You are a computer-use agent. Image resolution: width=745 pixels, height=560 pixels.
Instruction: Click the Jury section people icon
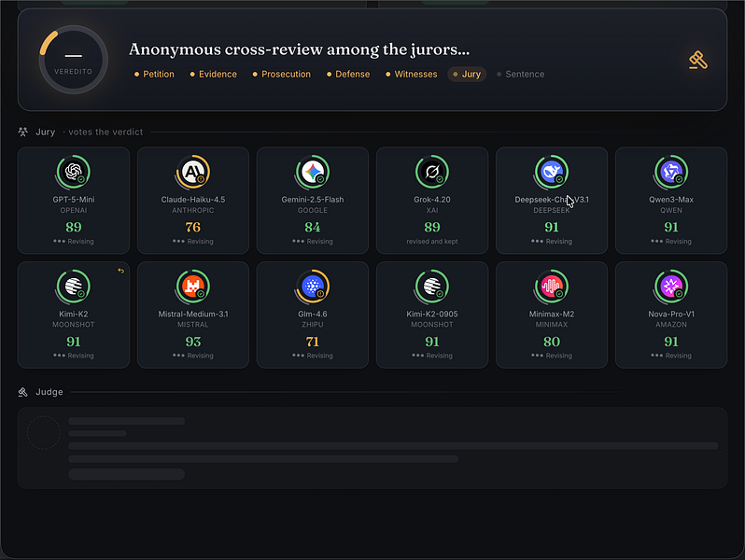22,132
